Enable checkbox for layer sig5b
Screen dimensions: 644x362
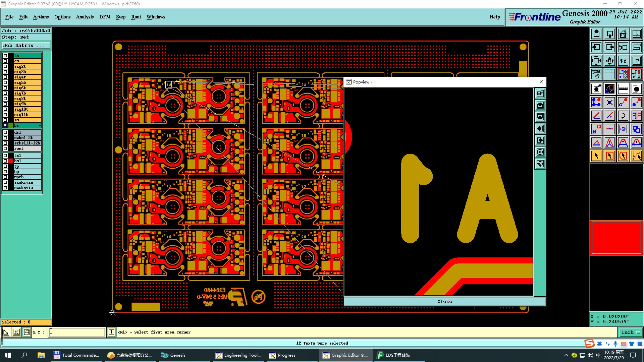(5, 82)
